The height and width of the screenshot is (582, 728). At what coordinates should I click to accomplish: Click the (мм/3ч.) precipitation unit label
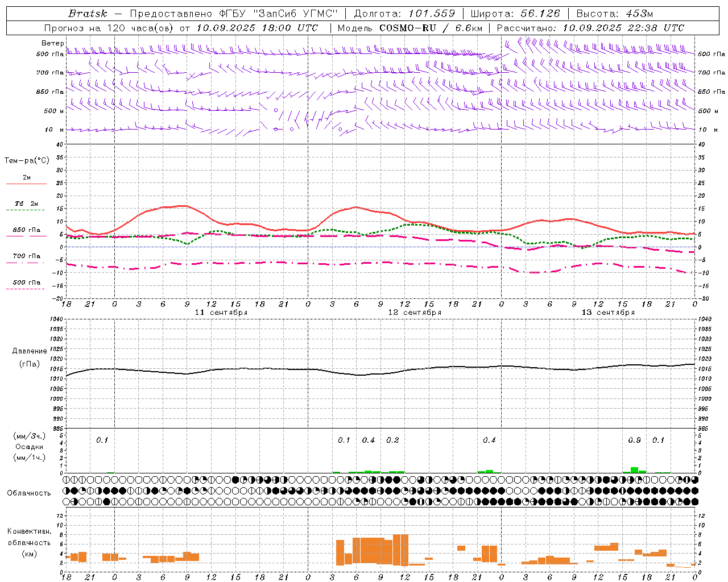click(30, 436)
